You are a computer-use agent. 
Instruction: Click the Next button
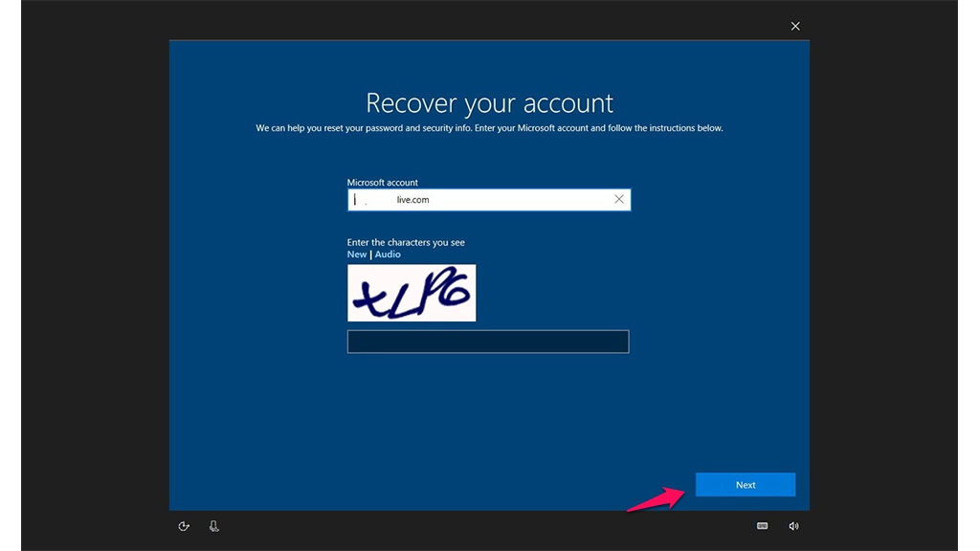point(745,485)
